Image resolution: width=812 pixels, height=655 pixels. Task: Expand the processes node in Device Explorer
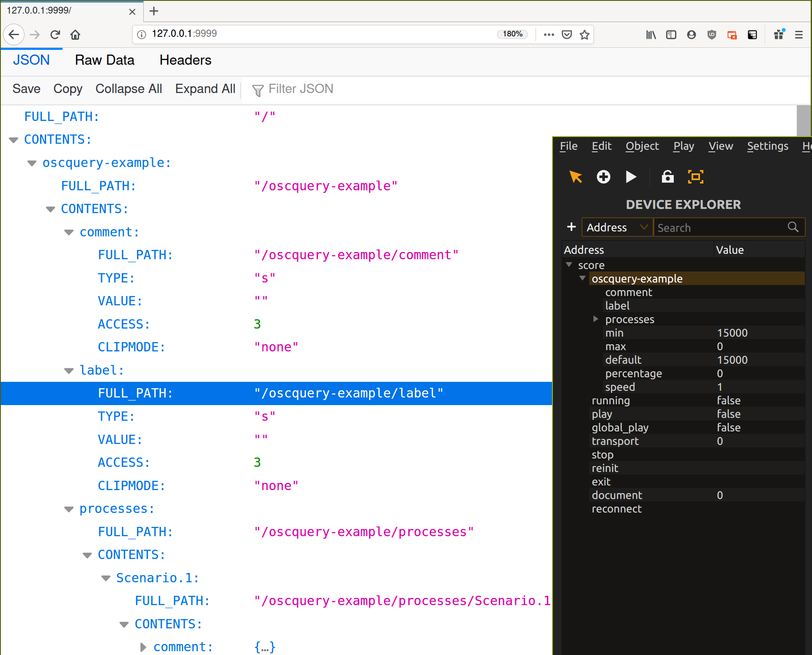[595, 319]
